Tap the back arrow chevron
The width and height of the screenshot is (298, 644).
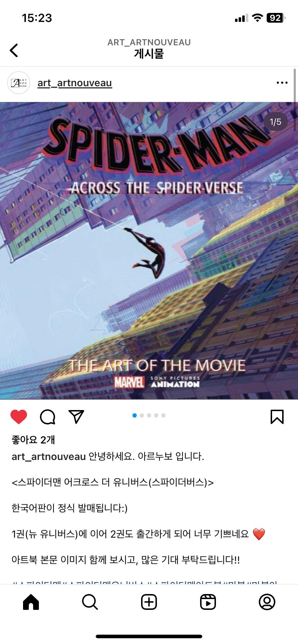pyautogui.click(x=14, y=50)
